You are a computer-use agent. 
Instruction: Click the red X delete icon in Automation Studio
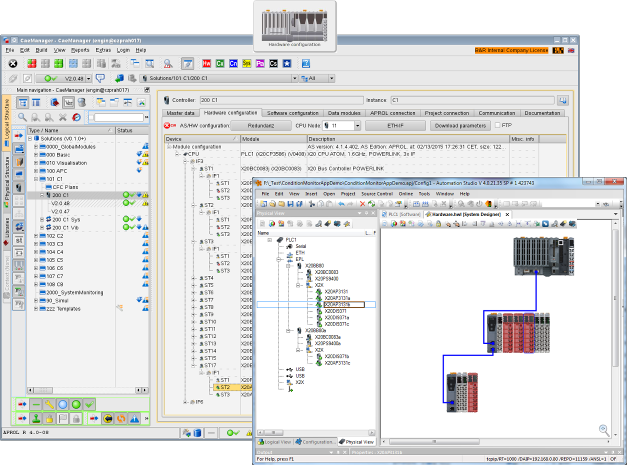[362, 204]
